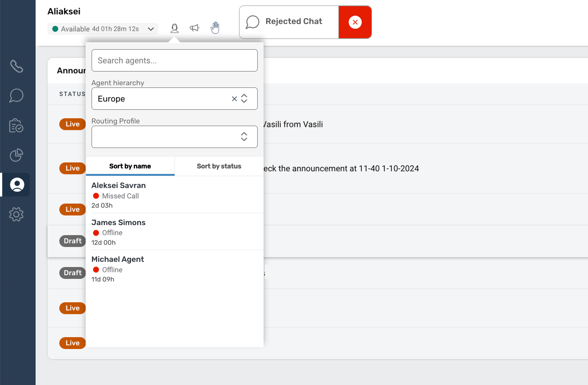The image size is (588, 385).
Task: Switch to Sort by status tab
Action: click(x=219, y=166)
